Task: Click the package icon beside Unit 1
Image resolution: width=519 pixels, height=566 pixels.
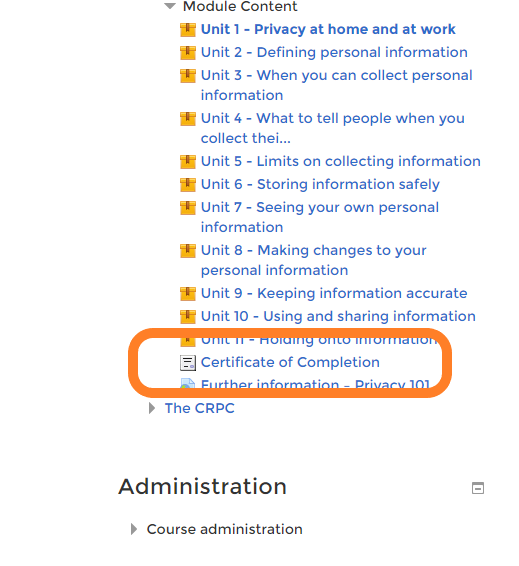Action: [188, 30]
